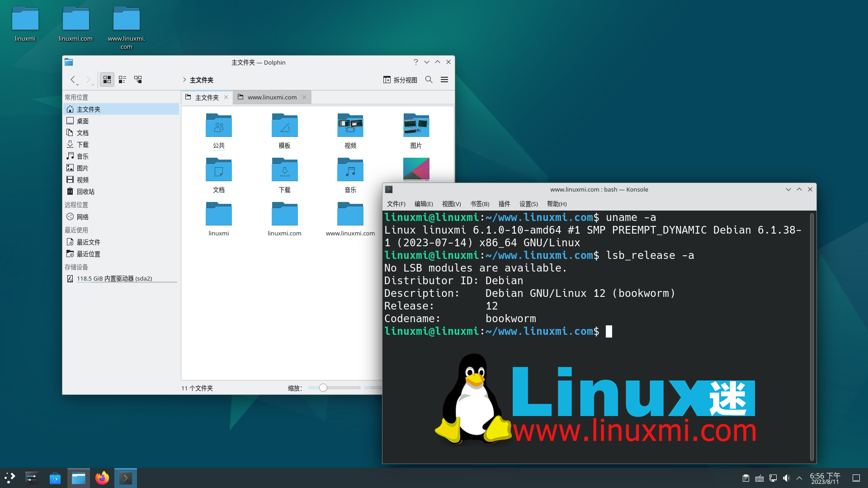Open Dolphin search magnifier
868x488 pixels.
pyautogui.click(x=429, y=80)
